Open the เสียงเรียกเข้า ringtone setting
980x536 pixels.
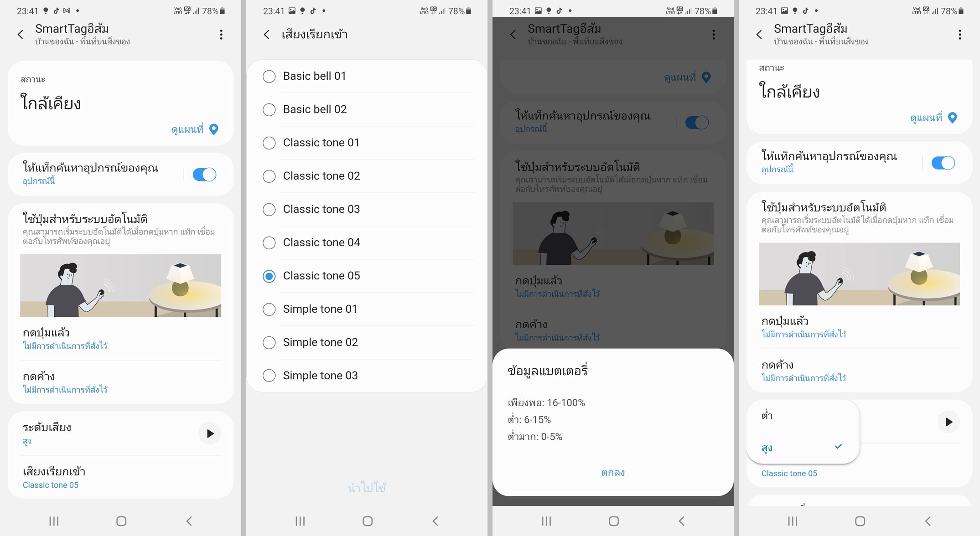(120, 477)
